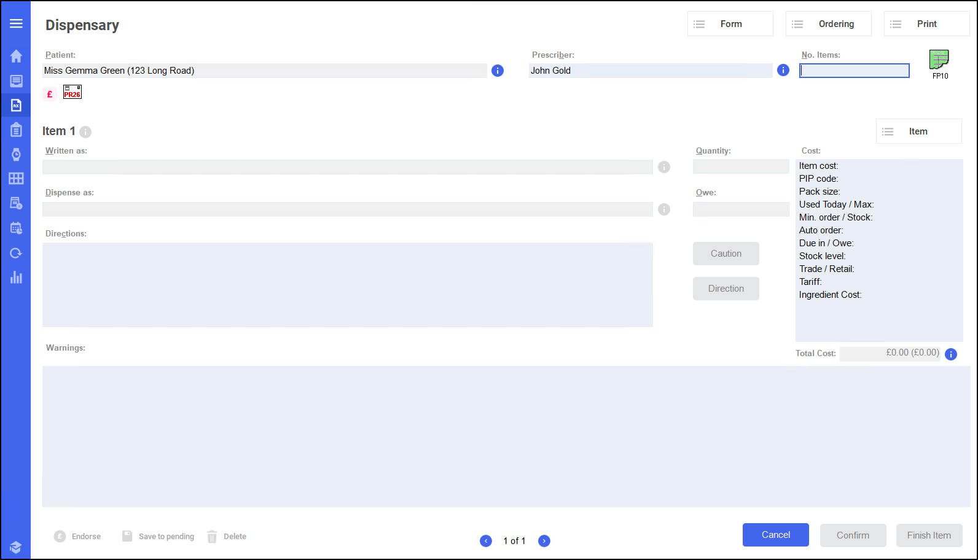Show patient info next to Gemma Green
The height and width of the screenshot is (560, 978).
498,71
